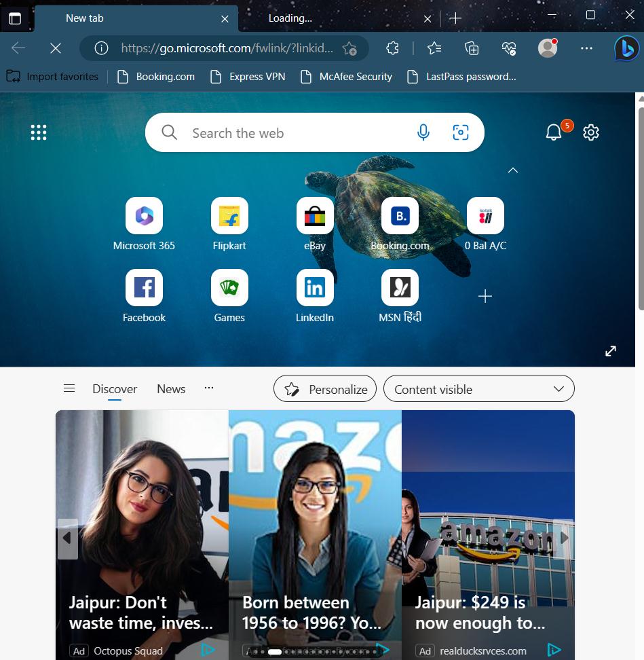Click Import favorites
Image resolution: width=644 pixels, height=660 pixels.
coord(52,77)
